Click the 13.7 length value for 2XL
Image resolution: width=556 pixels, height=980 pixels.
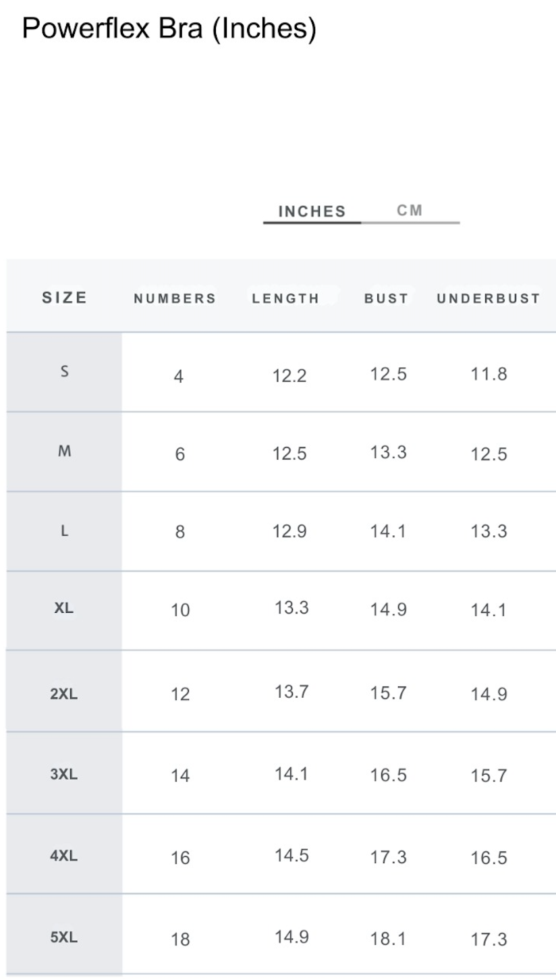(291, 691)
